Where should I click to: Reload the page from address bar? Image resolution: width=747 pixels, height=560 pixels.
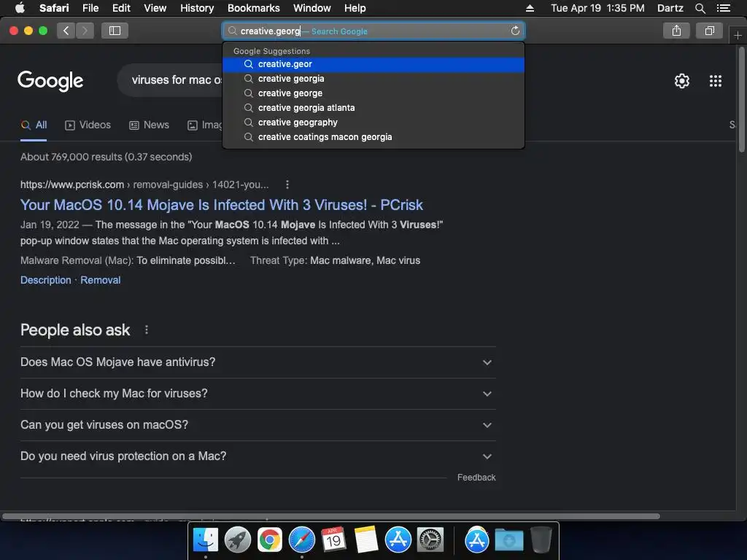(x=515, y=31)
